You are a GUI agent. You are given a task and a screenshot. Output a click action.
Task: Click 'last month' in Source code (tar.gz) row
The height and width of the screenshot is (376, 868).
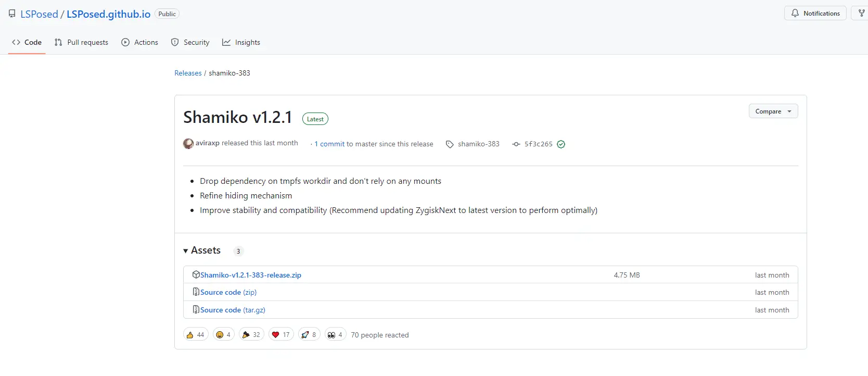(x=772, y=310)
